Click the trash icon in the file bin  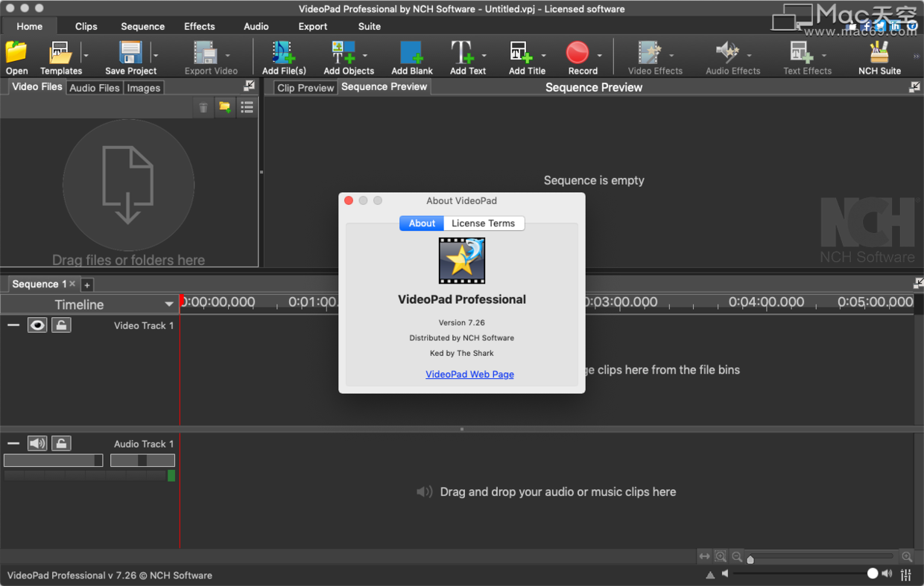coord(203,108)
